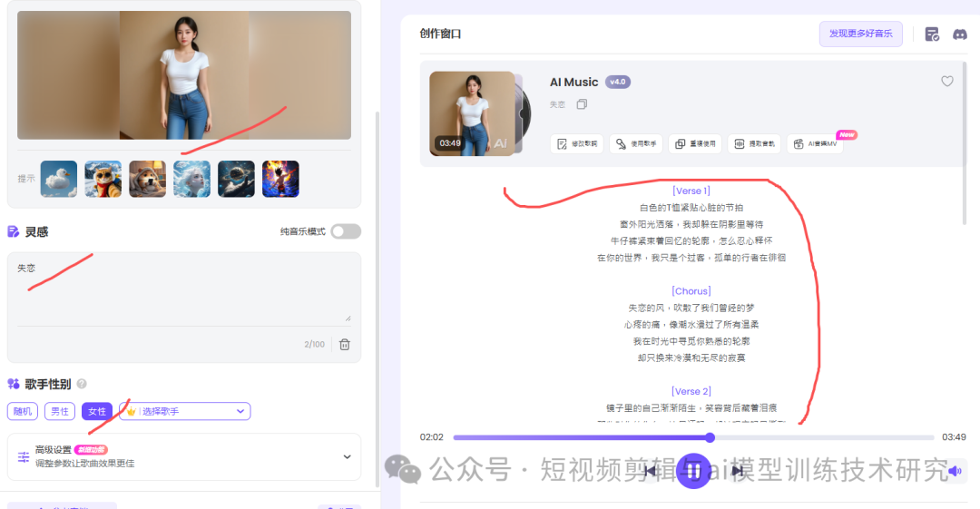Open the 歌手性别 help question mark
980x509 pixels.
point(82,384)
